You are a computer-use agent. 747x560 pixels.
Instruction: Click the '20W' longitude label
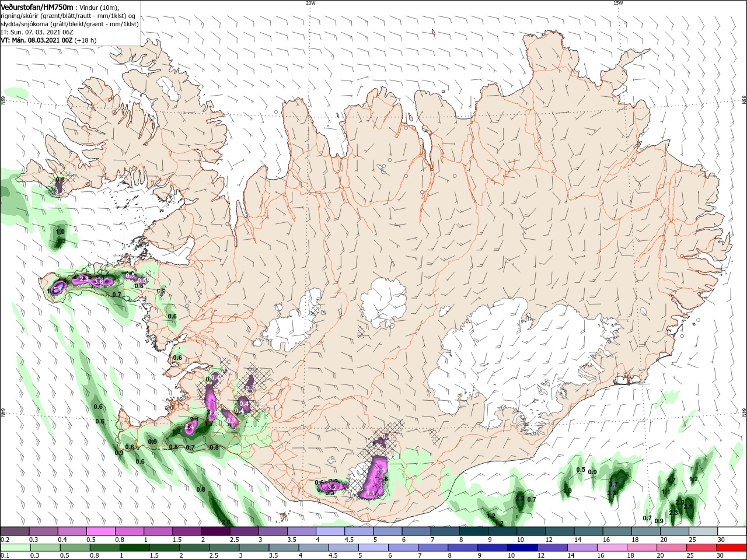pyautogui.click(x=310, y=3)
